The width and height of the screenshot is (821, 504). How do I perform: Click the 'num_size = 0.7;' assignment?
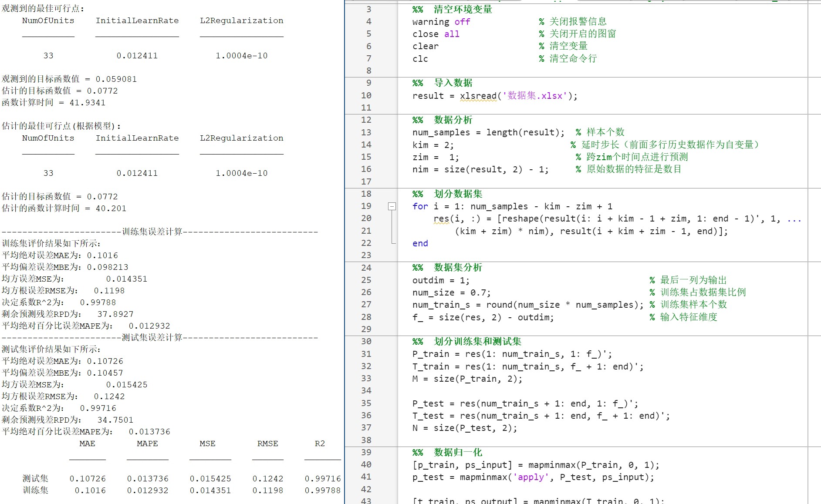tap(451, 292)
